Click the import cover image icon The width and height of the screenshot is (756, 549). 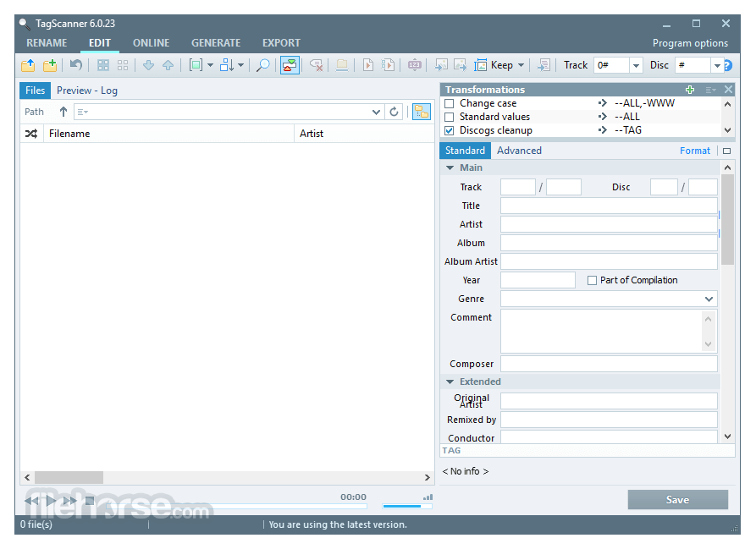pyautogui.click(x=441, y=65)
